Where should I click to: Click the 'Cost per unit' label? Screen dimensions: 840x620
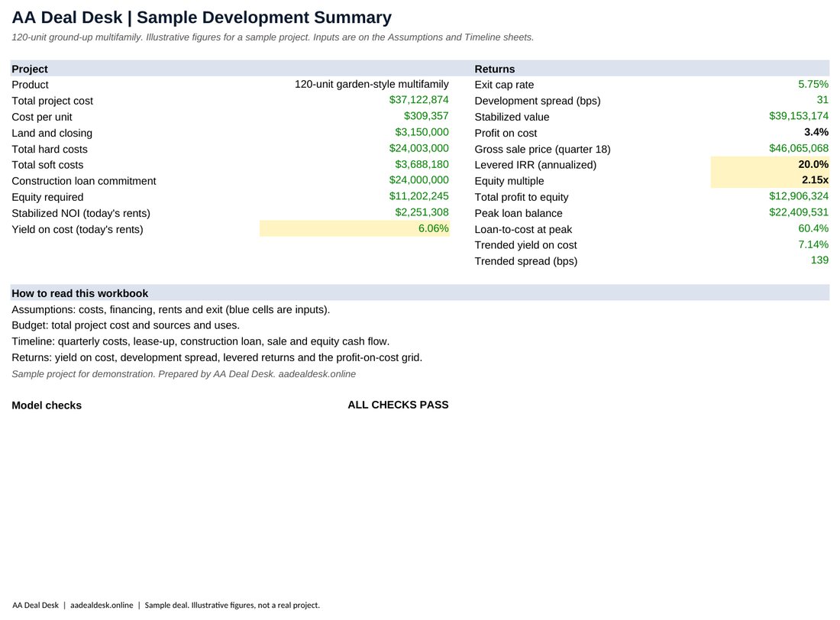point(42,117)
